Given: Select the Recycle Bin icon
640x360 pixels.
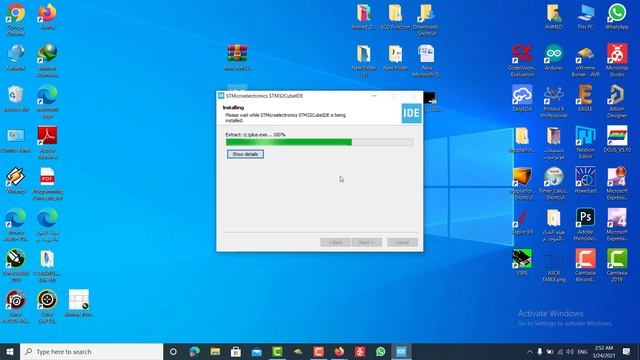Looking at the screenshot, I should tap(16, 98).
